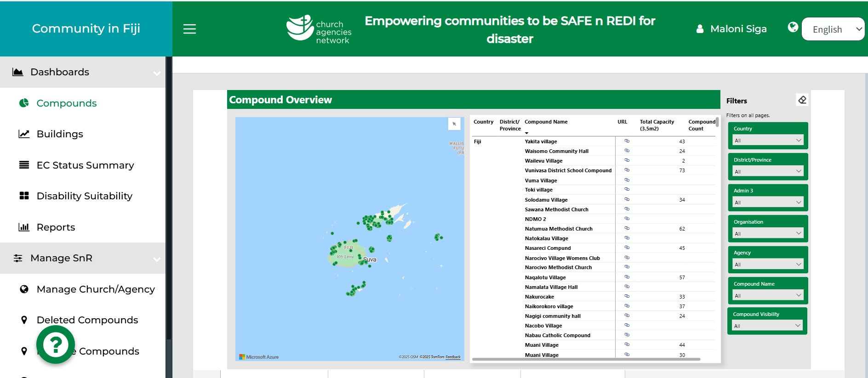Sort by Compound Name column header
This screenshot has height=378, width=868.
pos(546,122)
